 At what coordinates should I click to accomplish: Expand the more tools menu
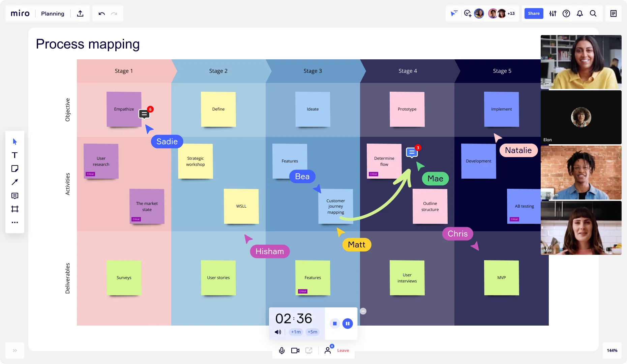pos(15,222)
